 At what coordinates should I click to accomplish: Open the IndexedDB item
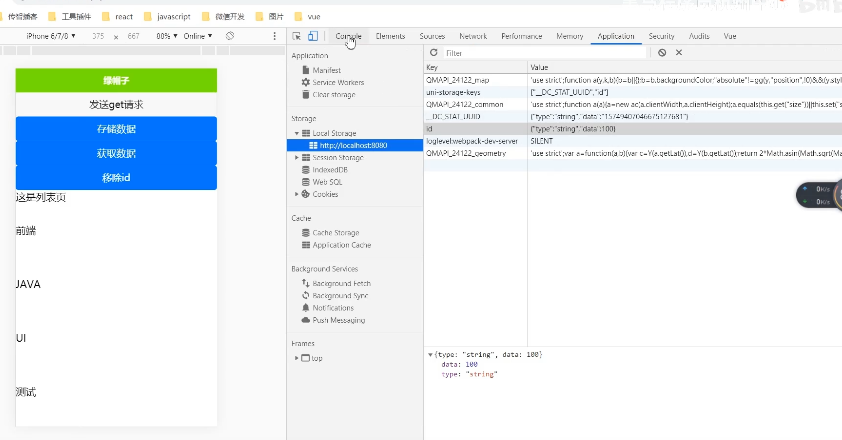click(324, 170)
